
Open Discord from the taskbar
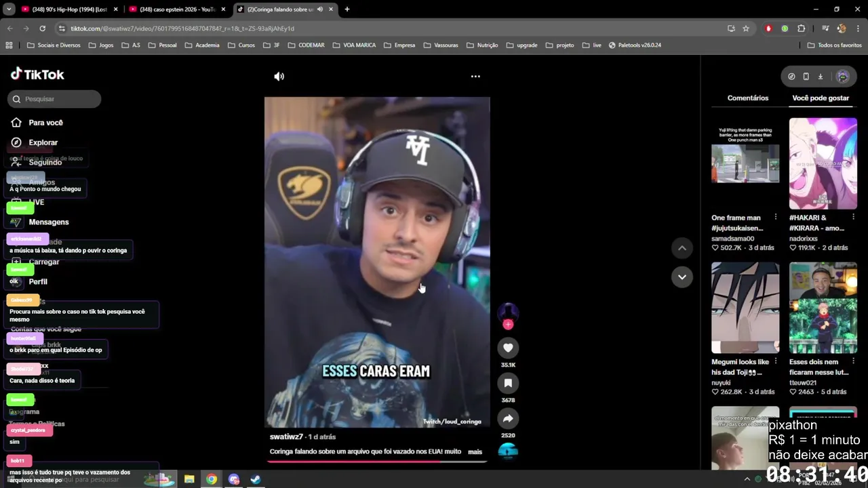tap(234, 479)
